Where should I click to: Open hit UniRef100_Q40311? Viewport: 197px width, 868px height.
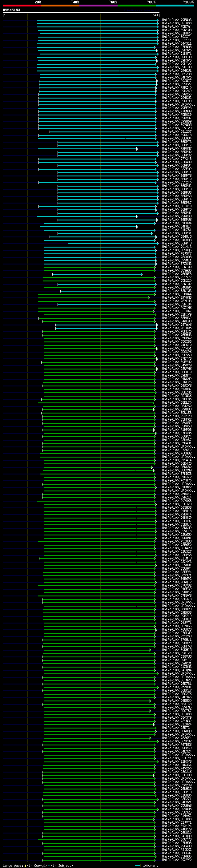pyautogui.click(x=177, y=44)
